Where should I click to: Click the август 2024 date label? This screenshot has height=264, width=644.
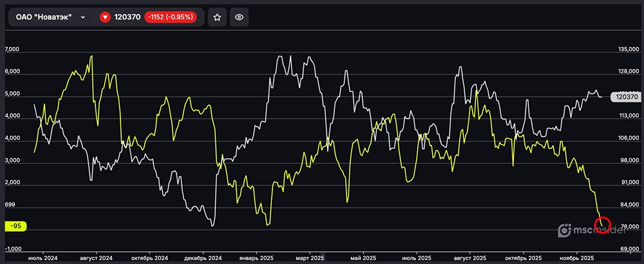tap(95, 258)
